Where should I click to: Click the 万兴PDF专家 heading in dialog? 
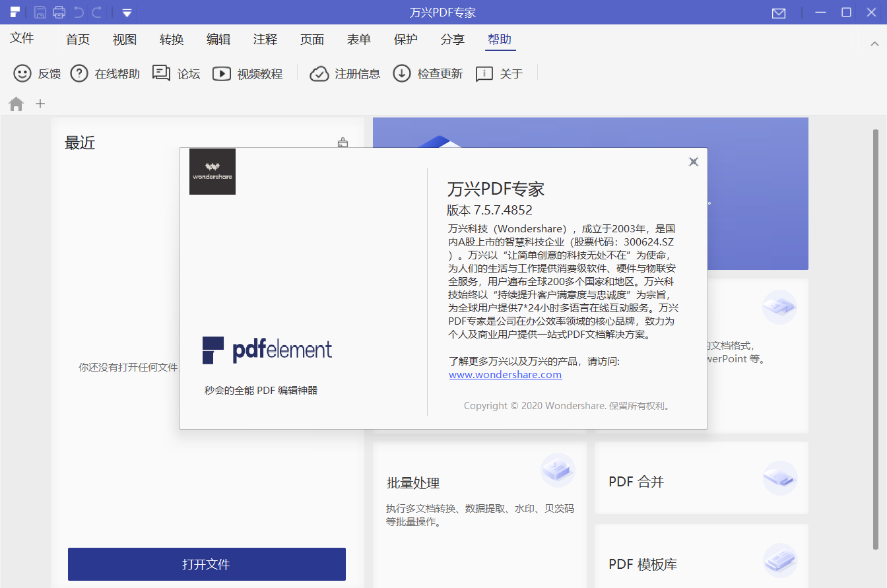click(496, 189)
